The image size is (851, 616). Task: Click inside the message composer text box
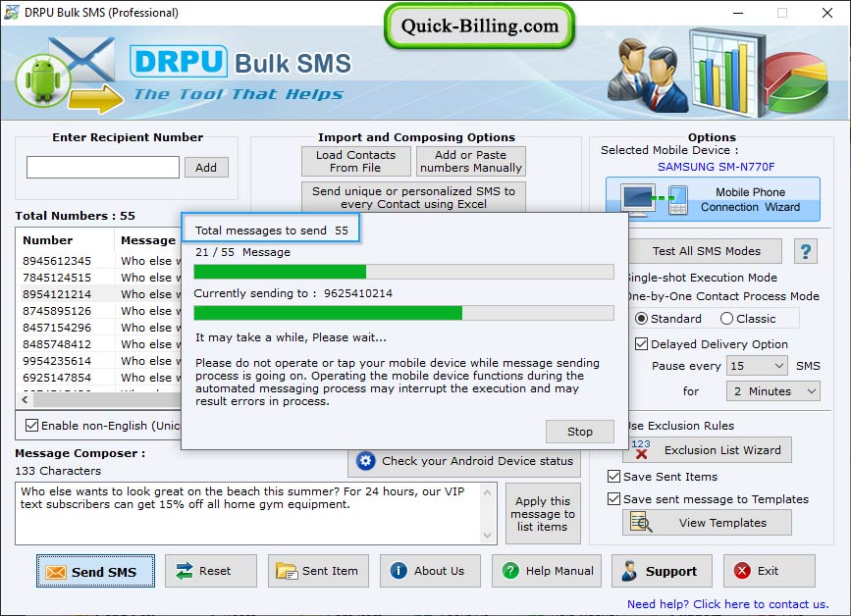tap(248, 513)
